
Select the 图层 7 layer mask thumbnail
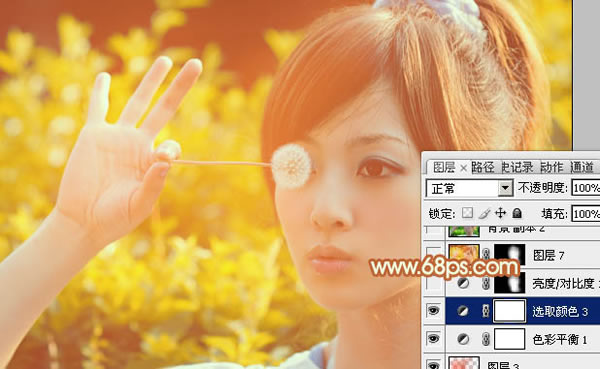point(510,254)
